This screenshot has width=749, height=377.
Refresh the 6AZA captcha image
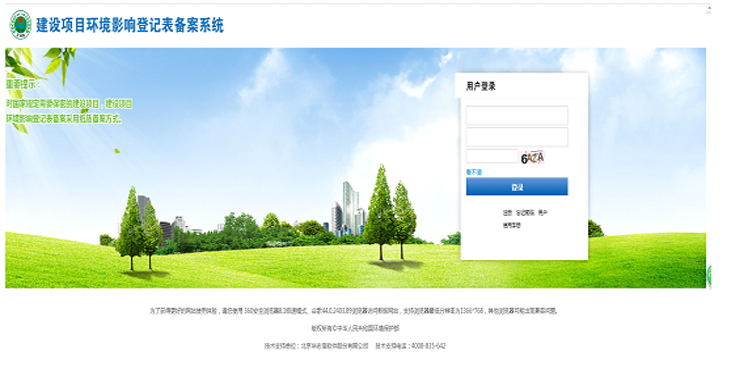[532, 157]
